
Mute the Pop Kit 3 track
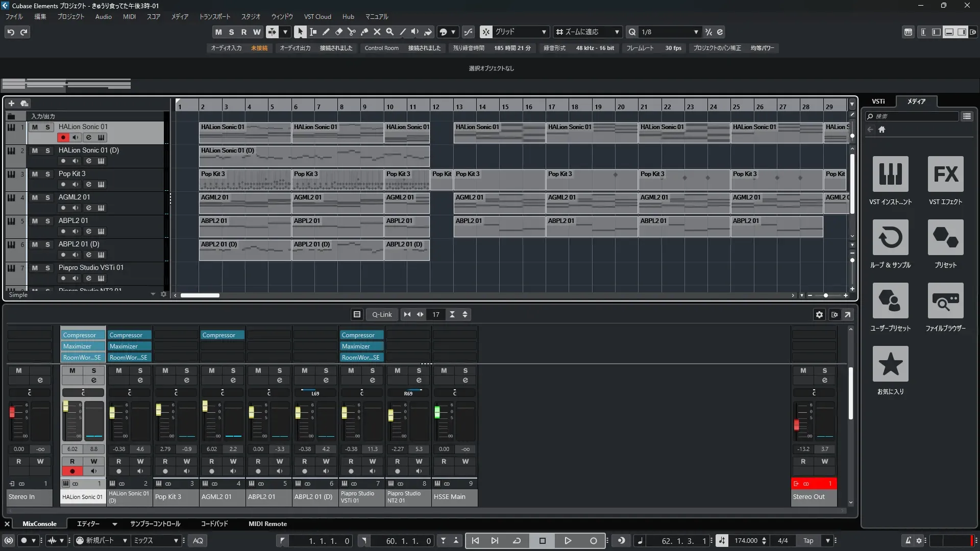point(35,174)
